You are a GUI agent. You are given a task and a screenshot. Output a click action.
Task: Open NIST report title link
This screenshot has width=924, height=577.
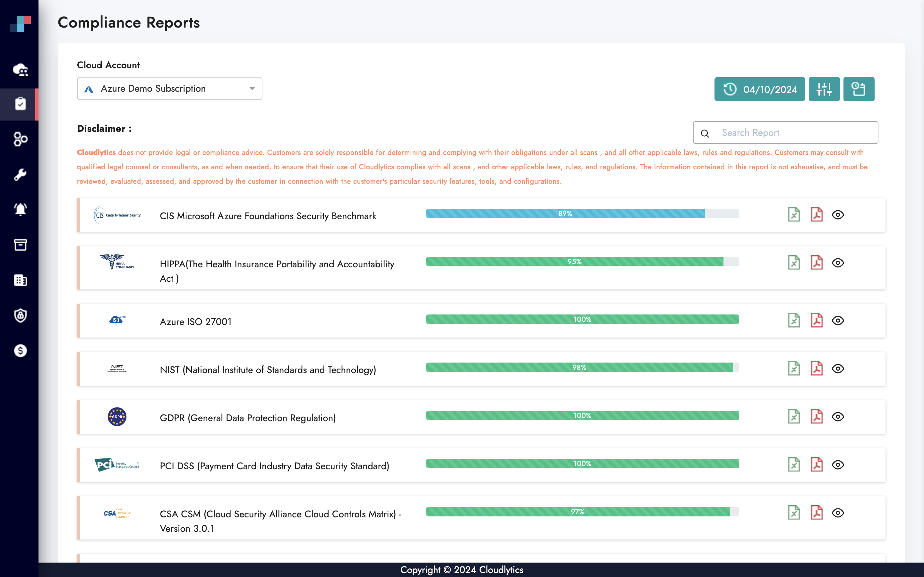[x=268, y=369]
